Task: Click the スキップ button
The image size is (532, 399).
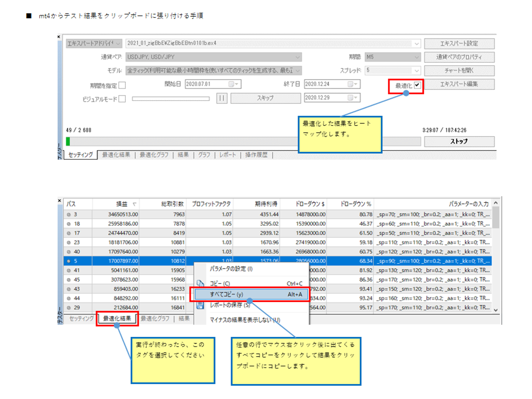Action: pos(265,98)
